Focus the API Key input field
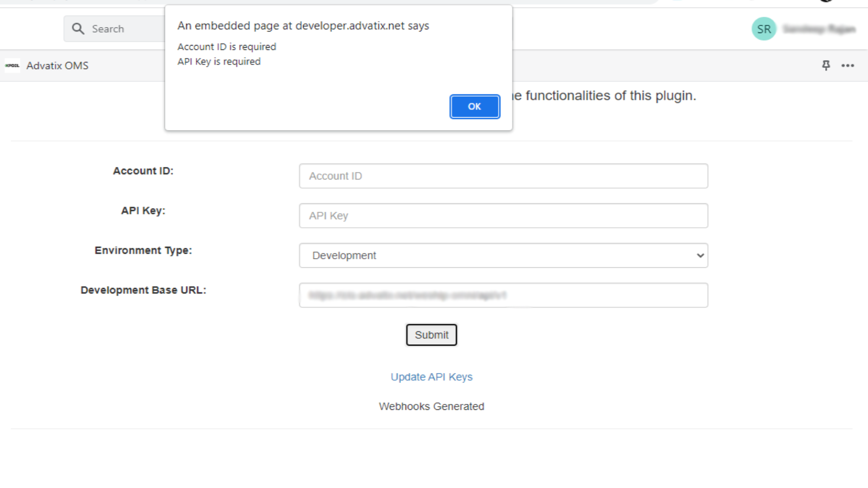 click(x=503, y=215)
